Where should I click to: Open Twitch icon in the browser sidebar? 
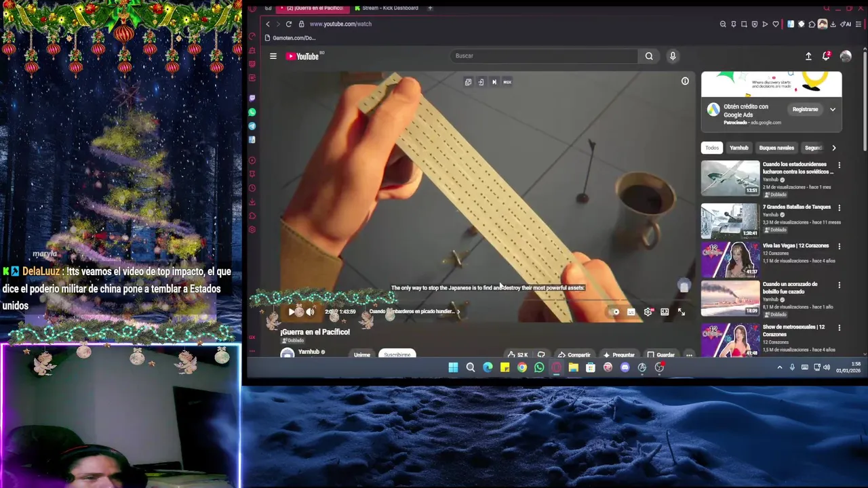tap(252, 98)
